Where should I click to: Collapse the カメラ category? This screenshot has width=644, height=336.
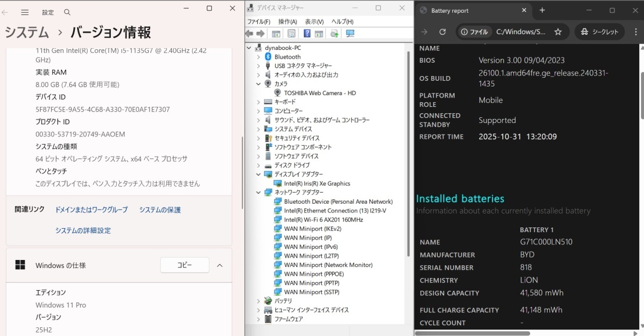point(258,84)
